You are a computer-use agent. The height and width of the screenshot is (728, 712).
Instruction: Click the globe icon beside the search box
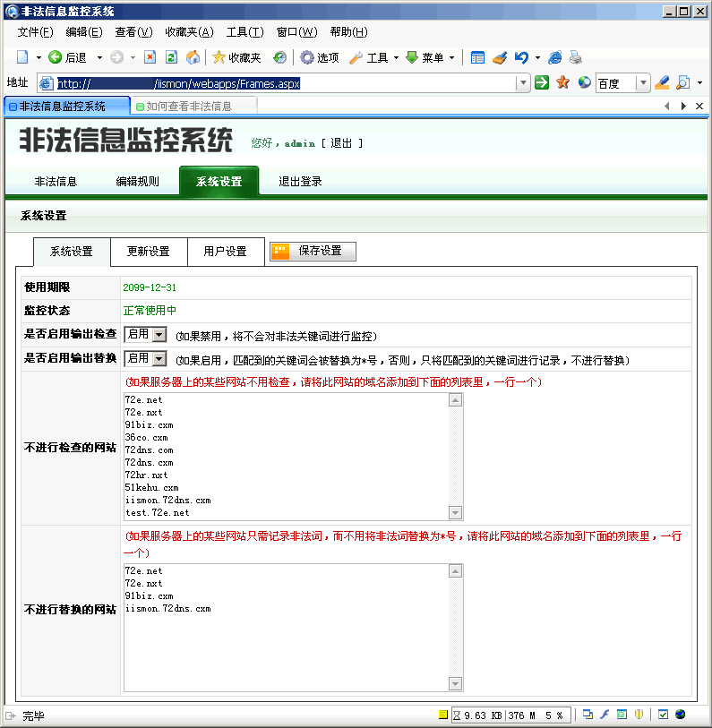[x=584, y=82]
